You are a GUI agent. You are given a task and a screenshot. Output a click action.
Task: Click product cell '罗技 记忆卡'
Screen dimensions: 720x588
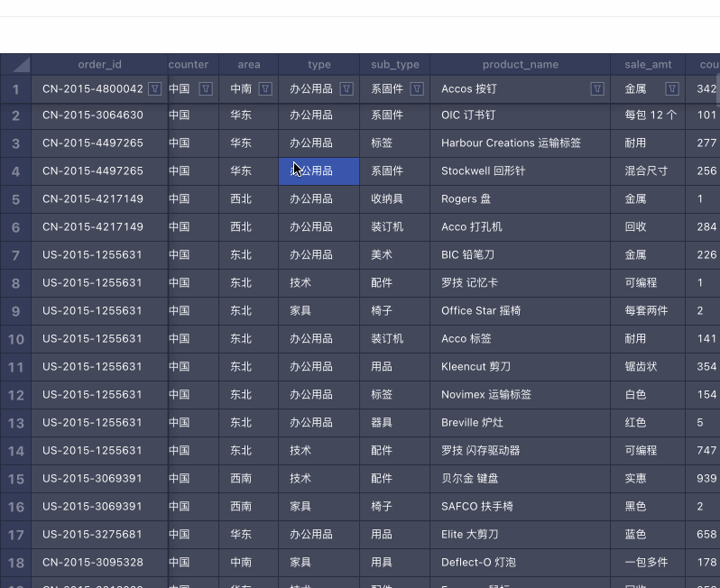(x=521, y=283)
